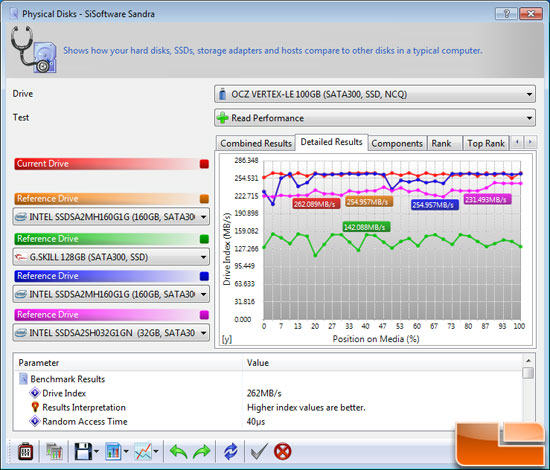Switch to the Combined Results tab
This screenshot has height=470, width=550.
[x=256, y=143]
